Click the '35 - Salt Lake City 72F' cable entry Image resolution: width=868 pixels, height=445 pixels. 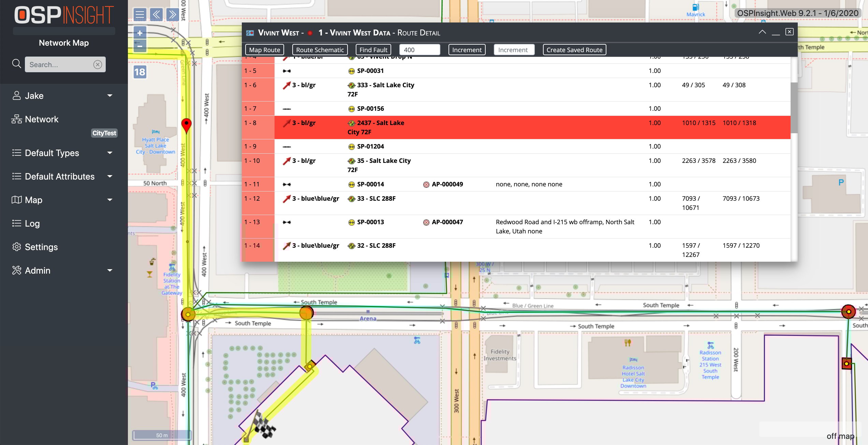point(379,165)
